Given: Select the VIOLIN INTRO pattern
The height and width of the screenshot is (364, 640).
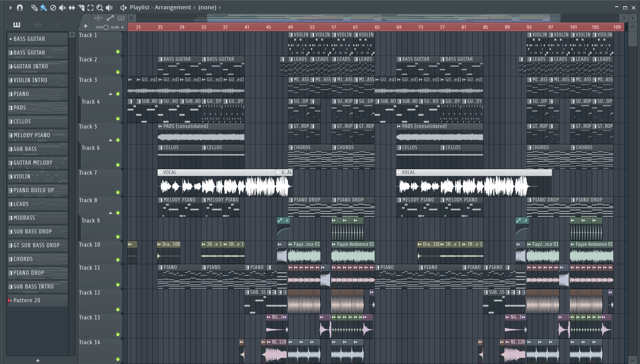Looking at the screenshot, I should (38, 80).
